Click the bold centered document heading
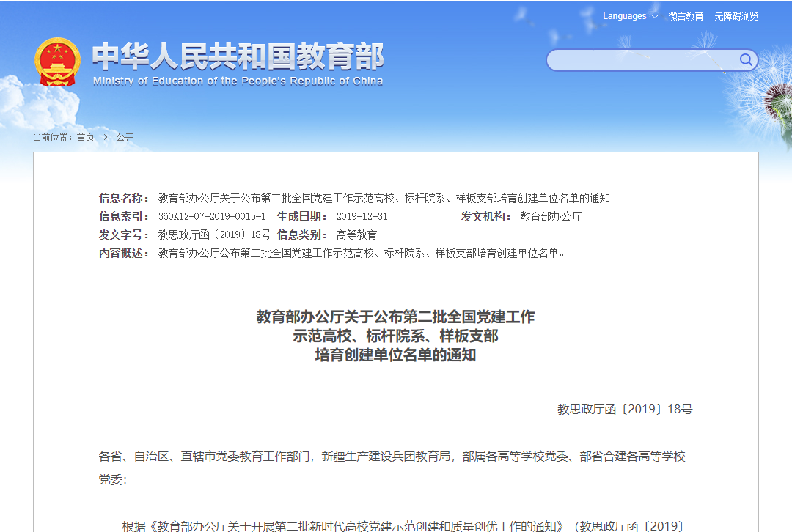 [395, 336]
